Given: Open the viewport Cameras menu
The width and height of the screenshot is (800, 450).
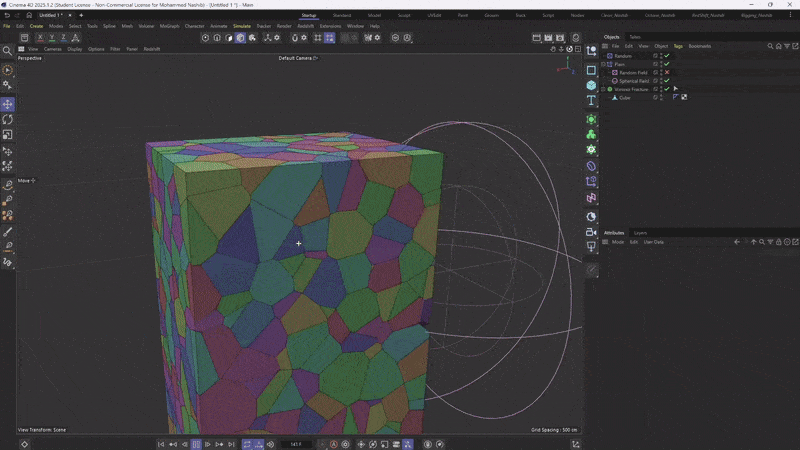Looking at the screenshot, I should pos(53,49).
